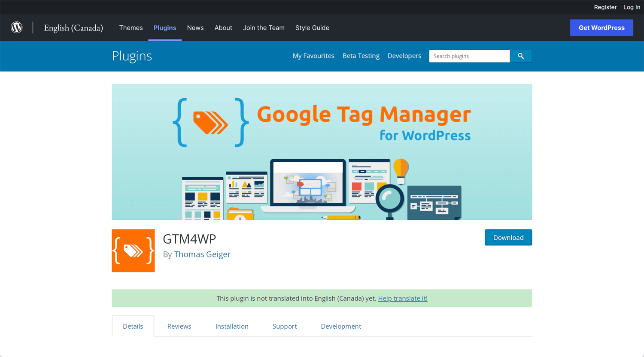Click the GTM4WP plugin title
644x357 pixels.
[189, 239]
